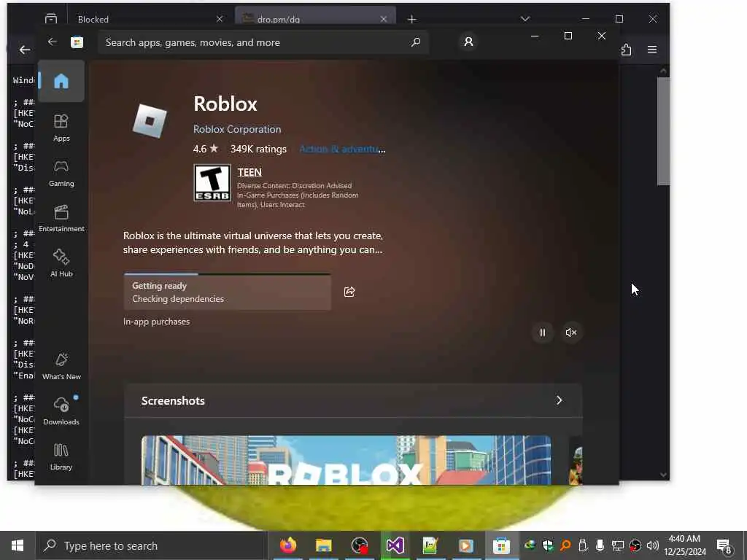Open the Roblox city screenshot thumbnail

click(x=346, y=461)
